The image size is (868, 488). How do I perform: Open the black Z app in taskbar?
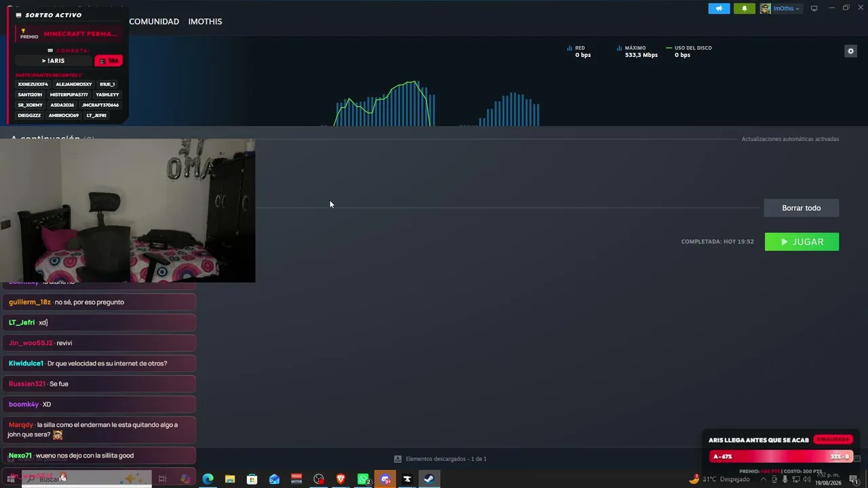tap(407, 479)
